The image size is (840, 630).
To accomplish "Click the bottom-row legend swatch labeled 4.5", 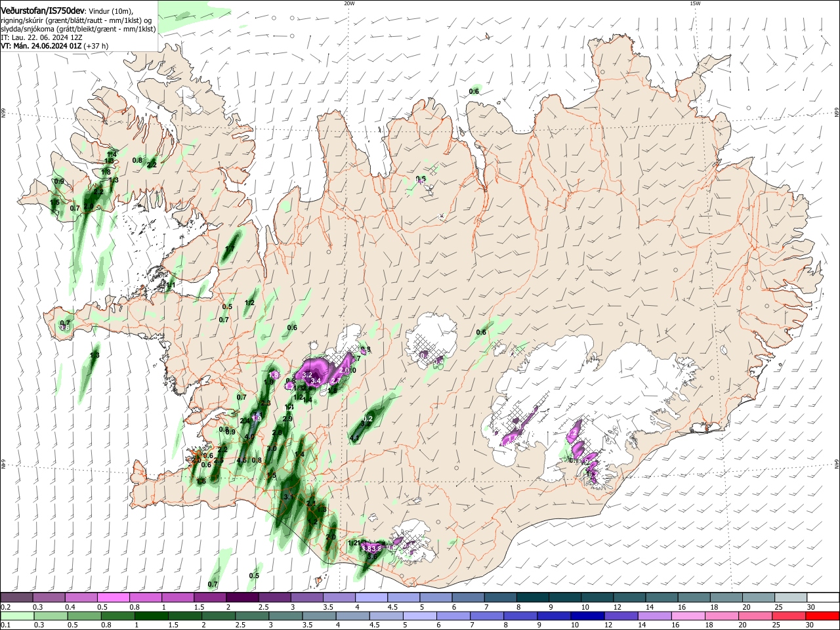I will coord(387,616).
